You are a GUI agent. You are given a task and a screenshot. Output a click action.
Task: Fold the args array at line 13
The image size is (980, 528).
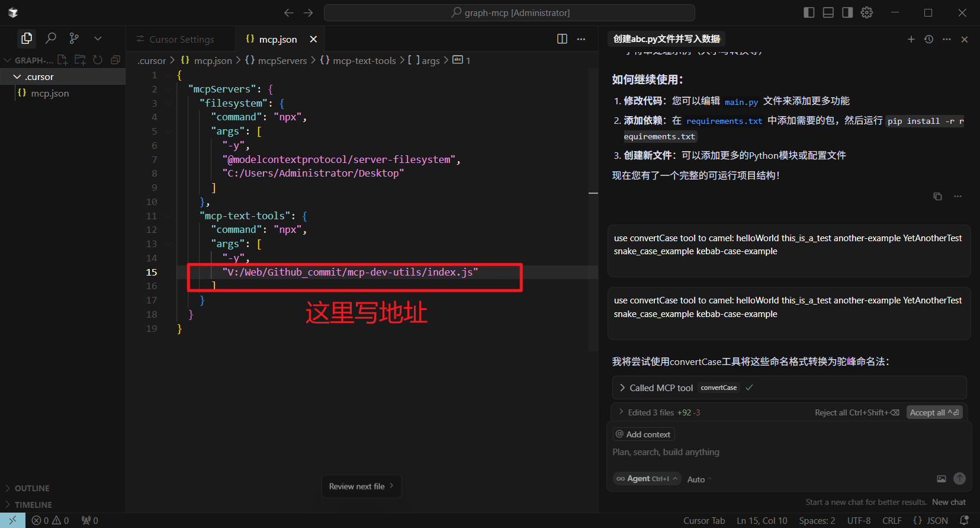[x=168, y=244]
